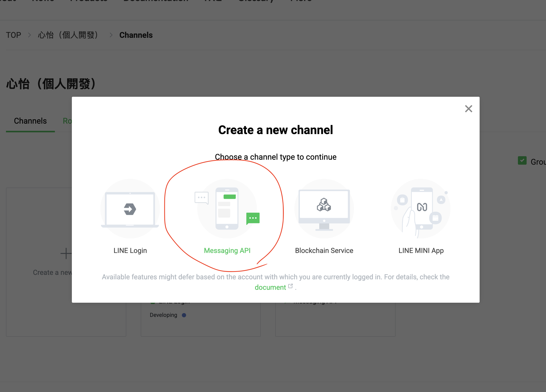Open 心怡（個人開發）breadcrumb link
This screenshot has height=392, width=546.
coord(68,35)
